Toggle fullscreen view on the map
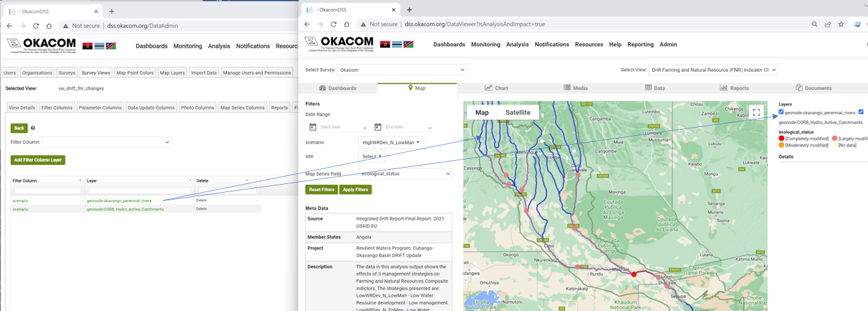Viewport: 868px width, 311px height. pos(756,113)
